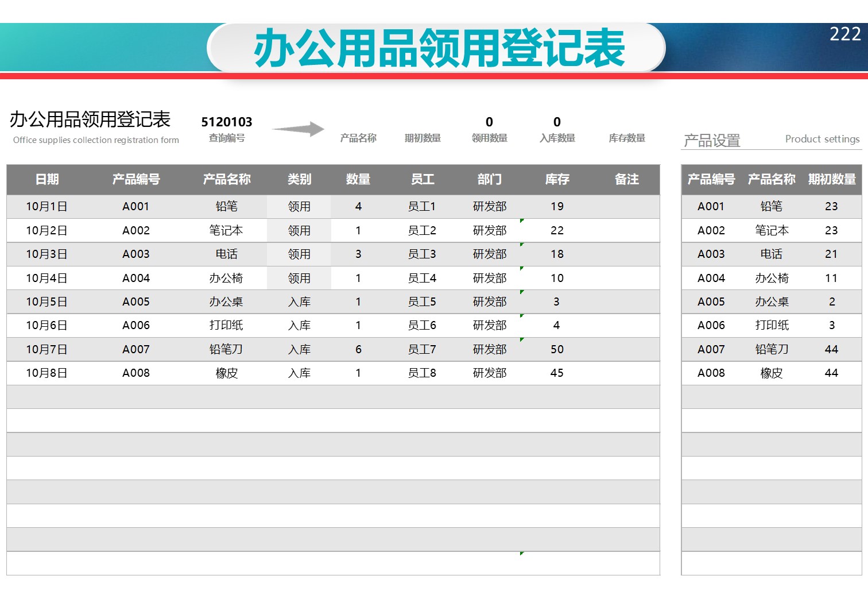Click the 打印纸 product name in the main table
Viewport: 868px width, 599px height.
point(226,325)
